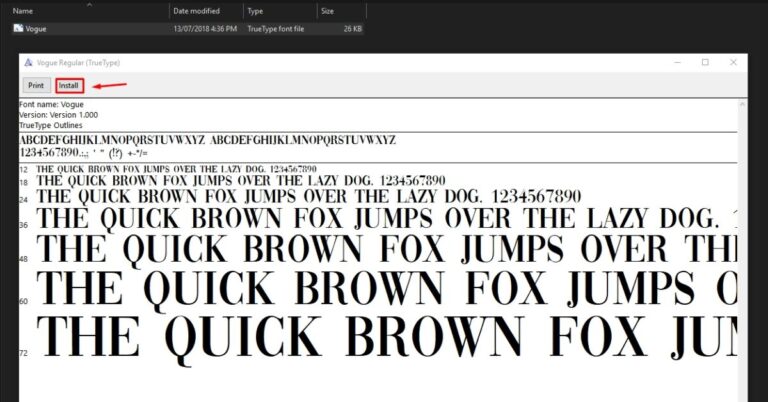Sort by the Type column header

(x=255, y=11)
